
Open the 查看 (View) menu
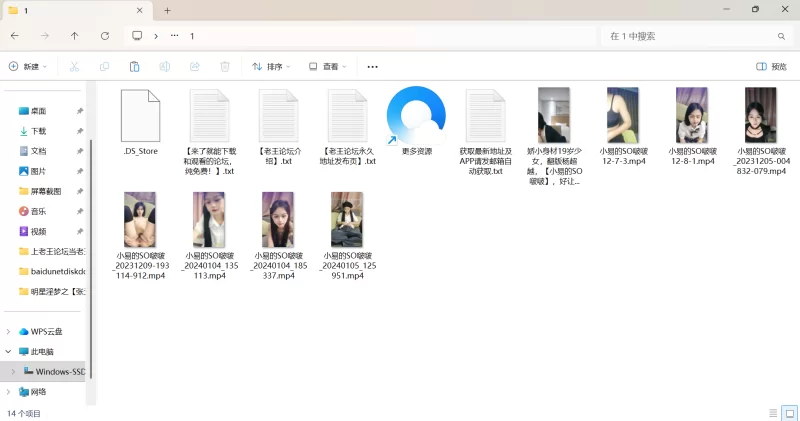327,67
